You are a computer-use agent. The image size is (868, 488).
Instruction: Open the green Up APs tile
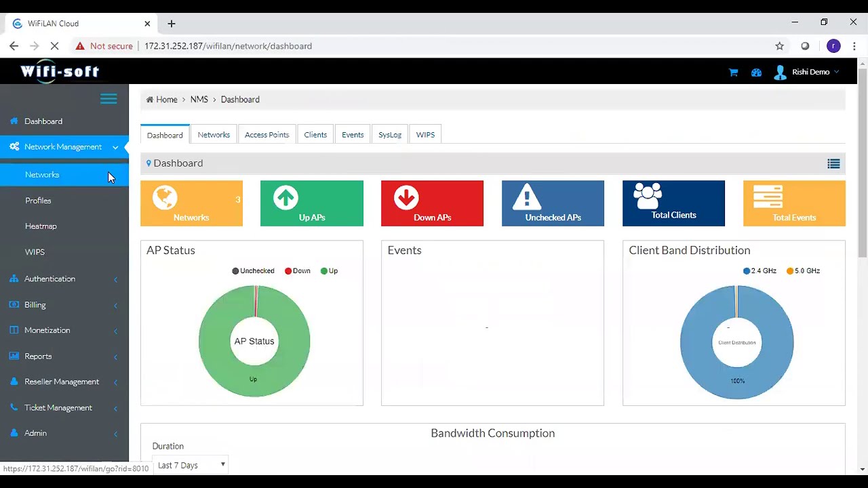point(312,203)
